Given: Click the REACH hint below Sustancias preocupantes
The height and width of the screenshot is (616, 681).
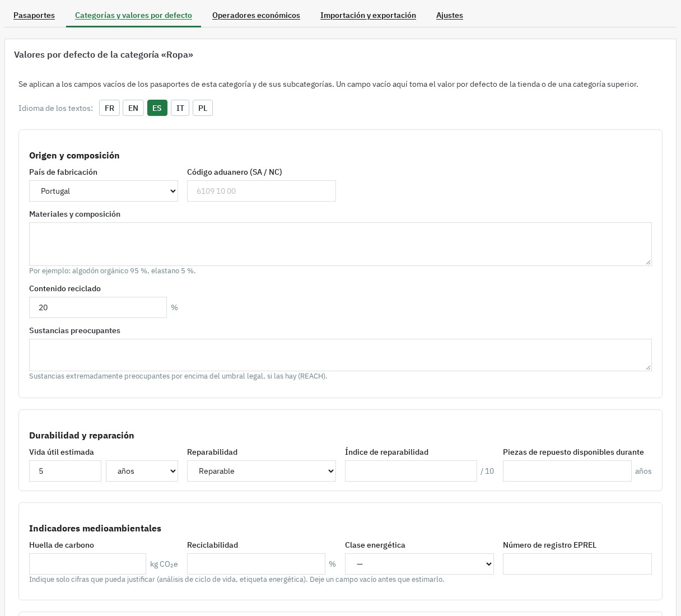Looking at the screenshot, I should (178, 376).
